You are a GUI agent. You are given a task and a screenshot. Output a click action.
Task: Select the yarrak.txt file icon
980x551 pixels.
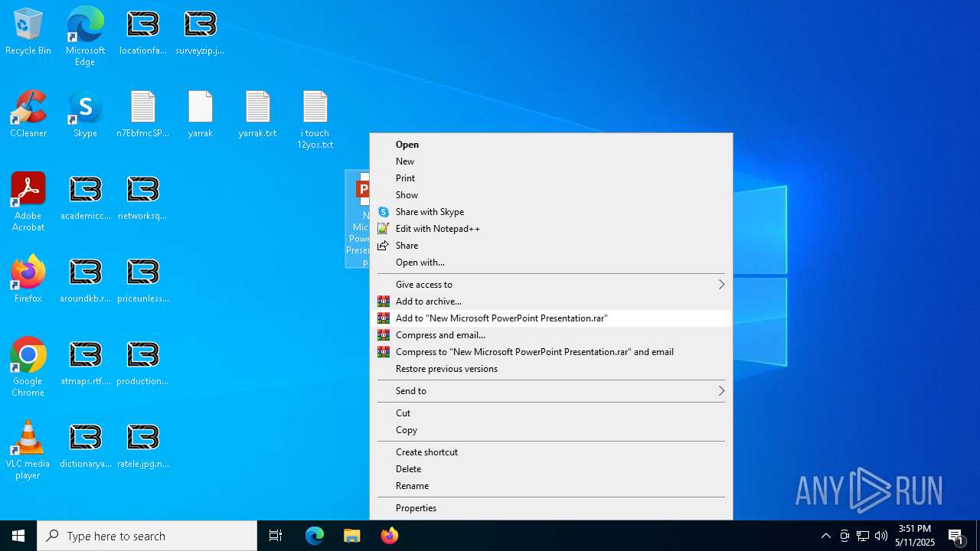[x=257, y=115]
